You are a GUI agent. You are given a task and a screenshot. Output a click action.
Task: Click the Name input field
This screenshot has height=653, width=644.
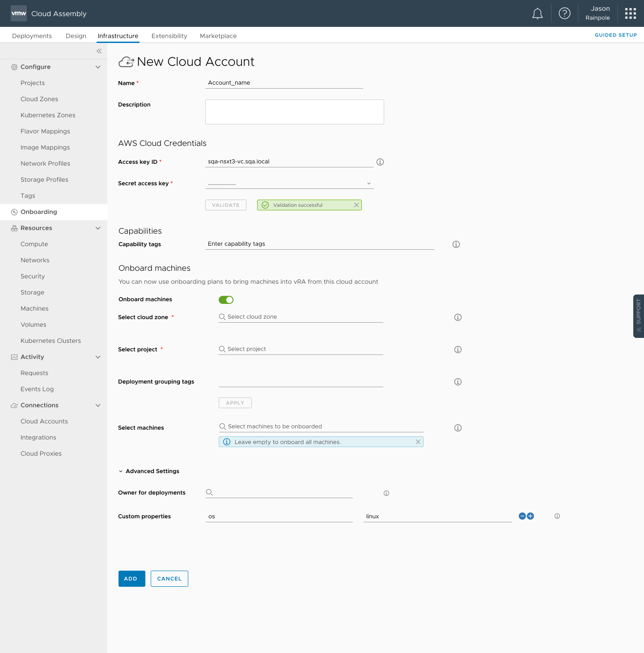point(284,83)
